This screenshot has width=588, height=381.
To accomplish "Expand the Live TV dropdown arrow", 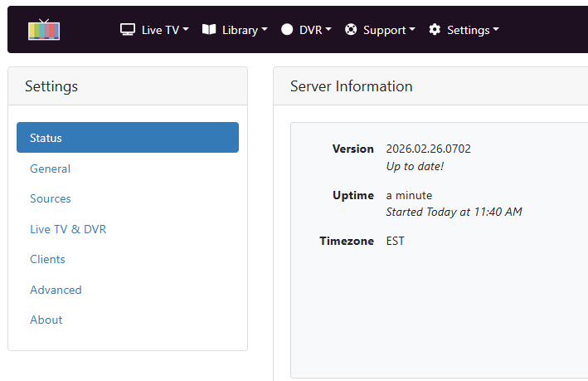I will pos(186,30).
